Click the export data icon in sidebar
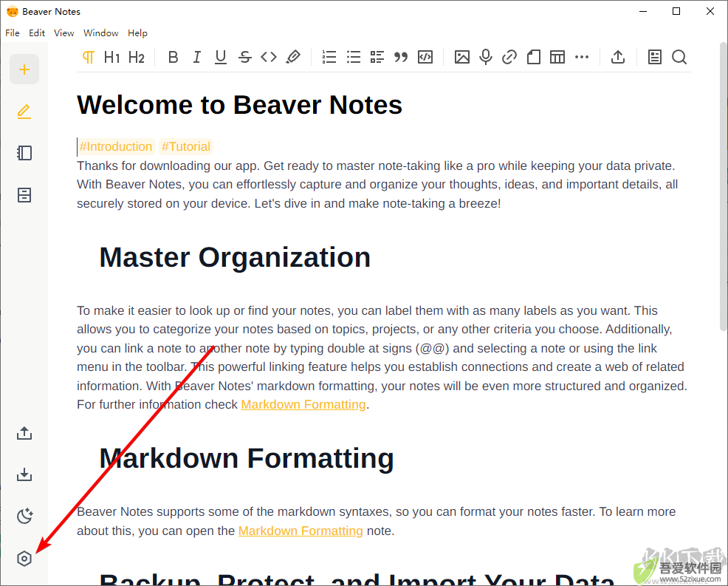 pos(24,433)
